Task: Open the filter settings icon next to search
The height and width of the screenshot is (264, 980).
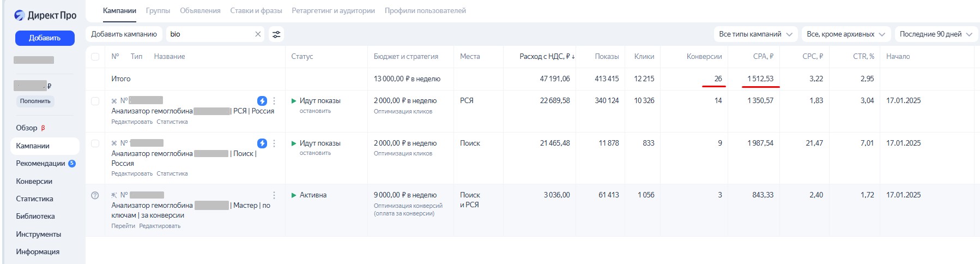Action: [x=276, y=34]
